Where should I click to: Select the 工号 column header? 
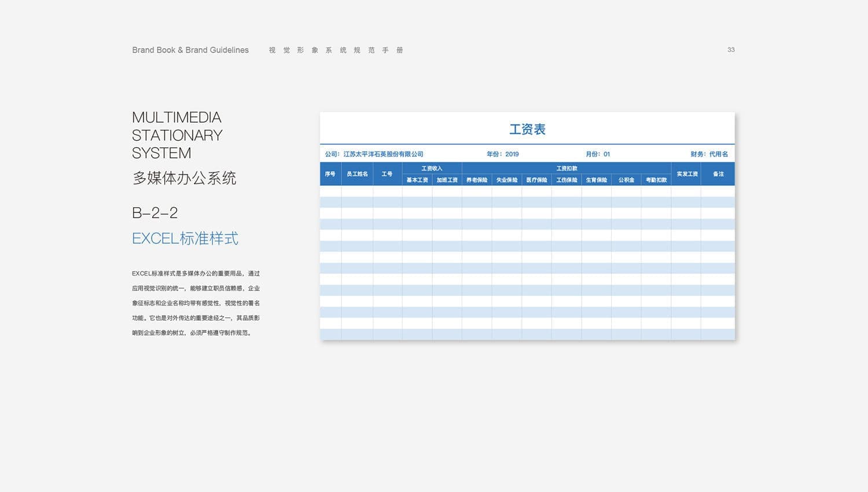tap(387, 174)
